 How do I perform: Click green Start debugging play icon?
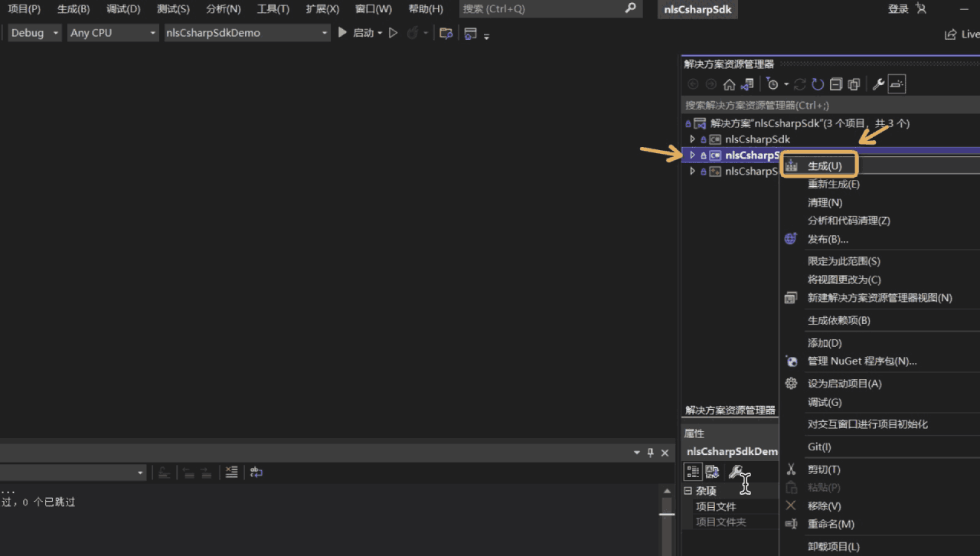(343, 33)
